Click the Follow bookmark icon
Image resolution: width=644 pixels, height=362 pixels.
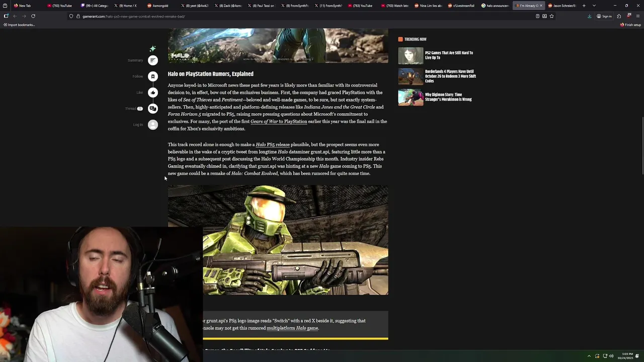(x=153, y=76)
